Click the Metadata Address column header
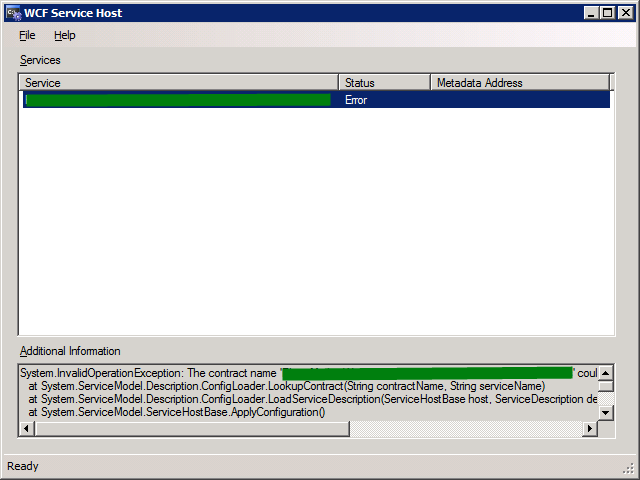Viewport: 640px width, 480px height. [520, 83]
